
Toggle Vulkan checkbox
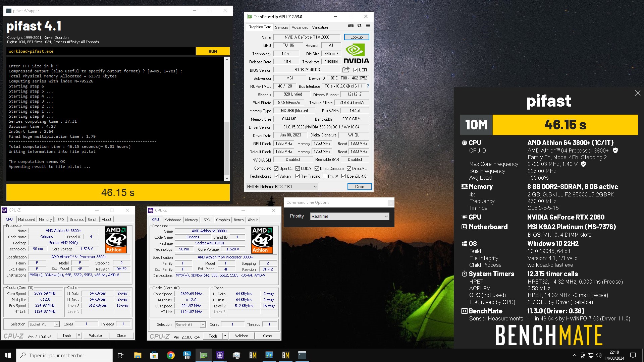(x=276, y=176)
